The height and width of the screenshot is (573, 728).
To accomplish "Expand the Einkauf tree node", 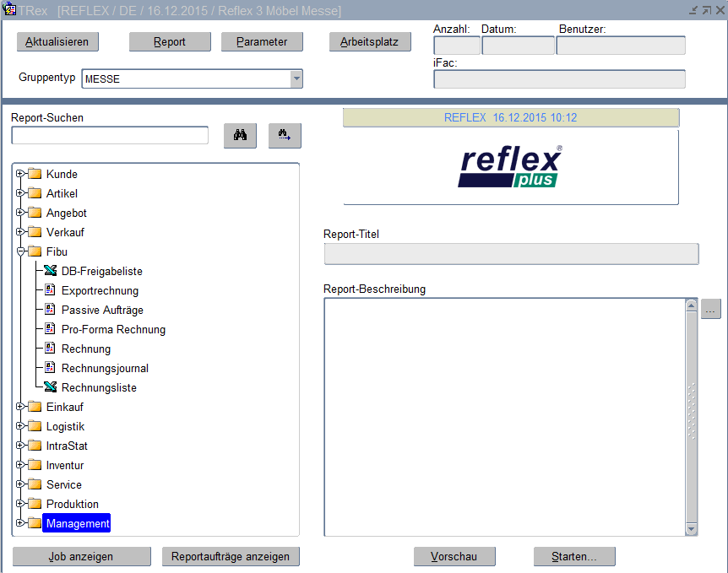I will point(19,407).
